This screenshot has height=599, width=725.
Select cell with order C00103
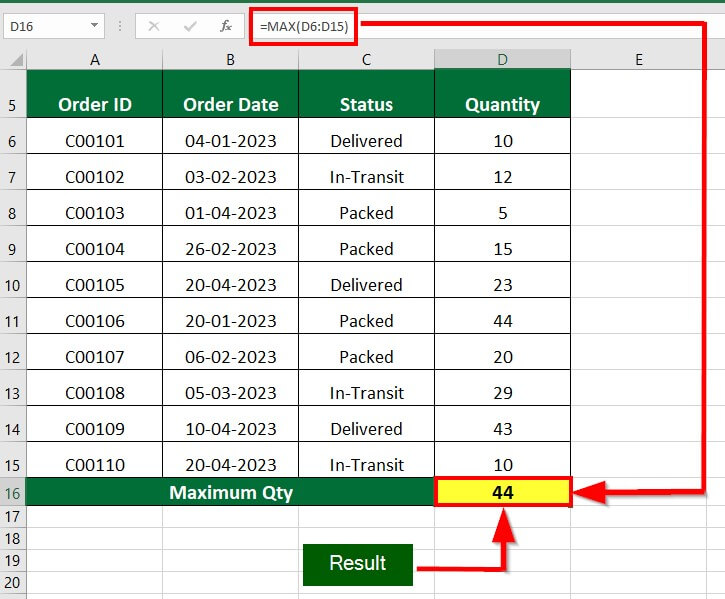tap(95, 208)
